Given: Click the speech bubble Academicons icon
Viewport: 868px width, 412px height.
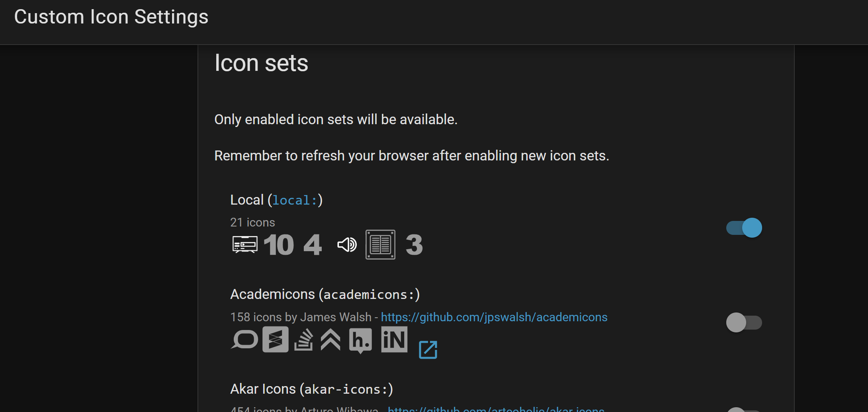Looking at the screenshot, I should pos(244,340).
